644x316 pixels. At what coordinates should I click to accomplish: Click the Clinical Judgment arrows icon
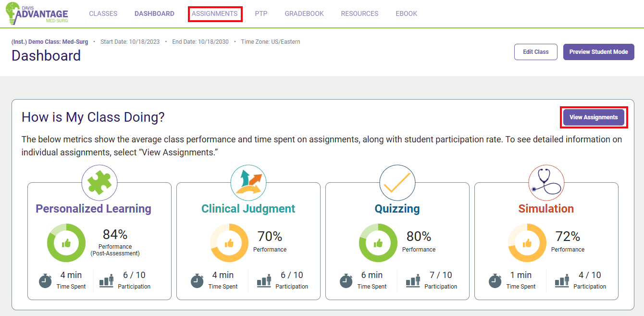(248, 183)
